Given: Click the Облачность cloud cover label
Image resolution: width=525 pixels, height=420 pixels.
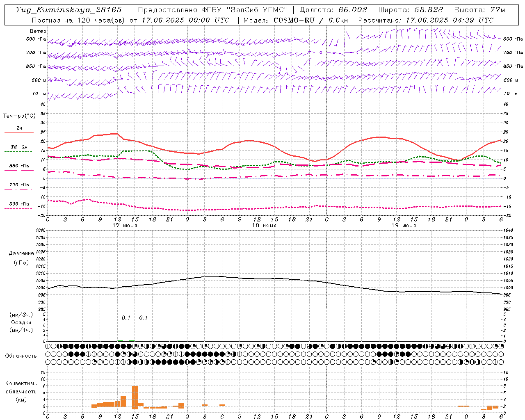Looking at the screenshot, I should [21, 356].
